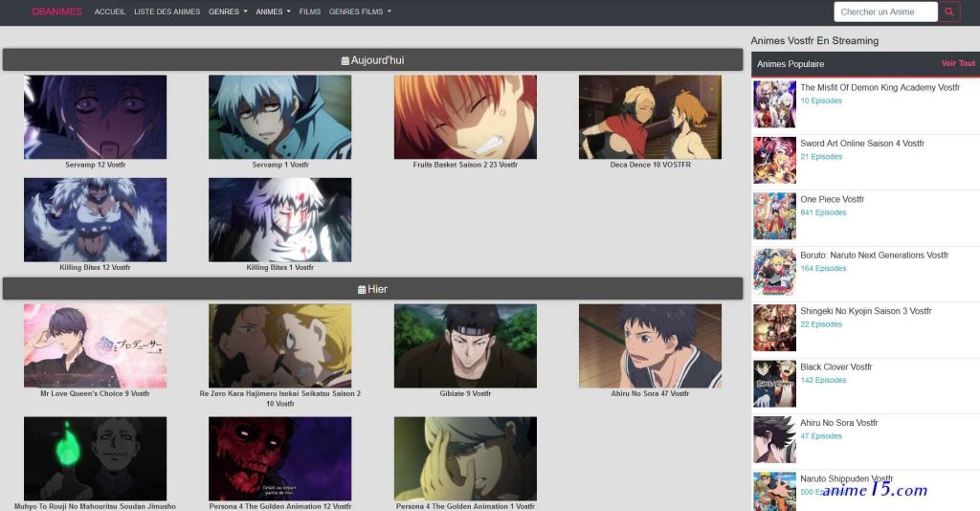Open Fruits Basket Saison 2 23 thumbnail
980x511 pixels.
[x=465, y=117]
